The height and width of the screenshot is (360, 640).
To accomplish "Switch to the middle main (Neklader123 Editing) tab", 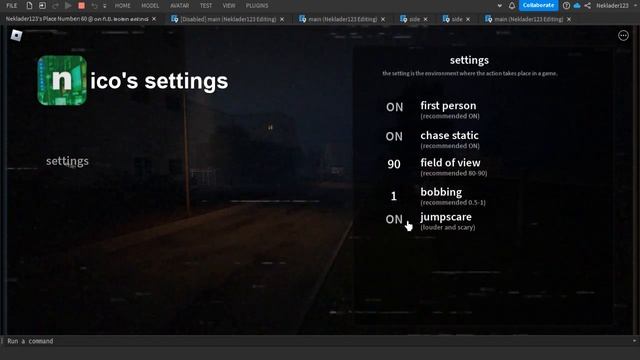I will click(342, 19).
